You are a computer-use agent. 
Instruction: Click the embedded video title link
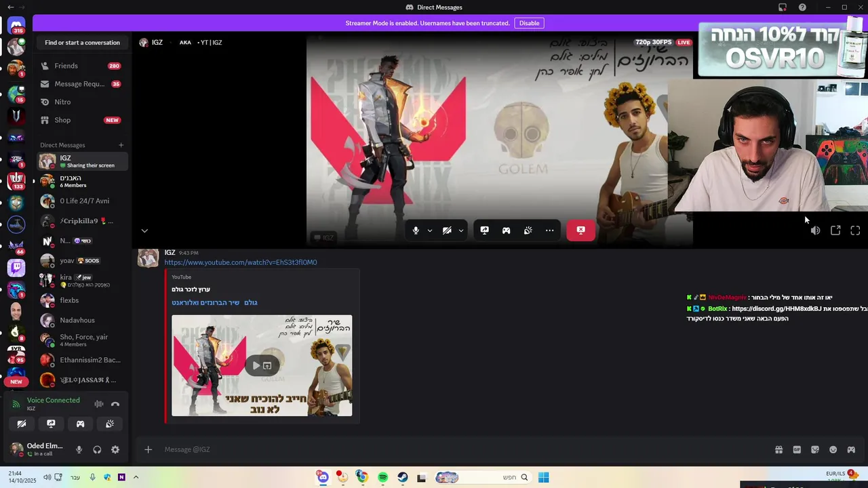214,302
